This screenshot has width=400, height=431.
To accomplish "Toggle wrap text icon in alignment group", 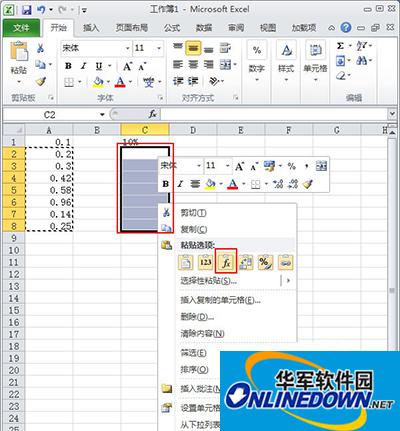I will (x=225, y=49).
